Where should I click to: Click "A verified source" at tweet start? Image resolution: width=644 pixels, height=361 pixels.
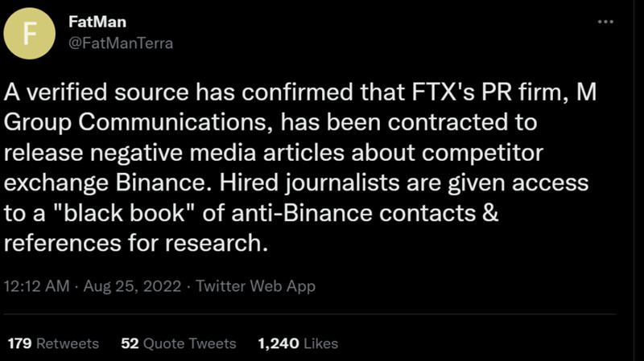(x=74, y=95)
